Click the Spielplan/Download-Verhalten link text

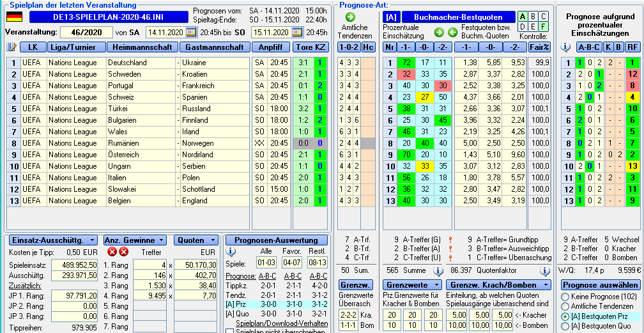[x=282, y=323]
